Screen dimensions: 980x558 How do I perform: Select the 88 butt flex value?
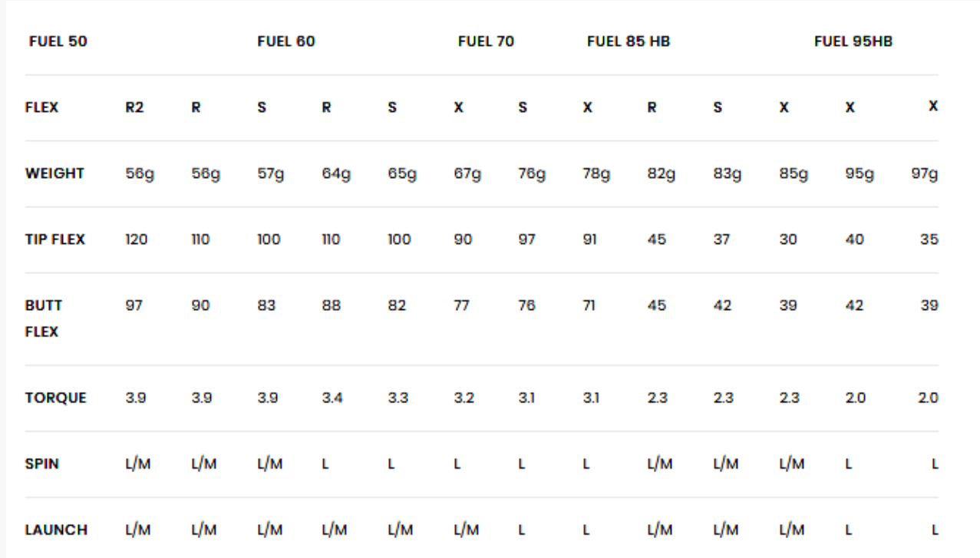(332, 305)
